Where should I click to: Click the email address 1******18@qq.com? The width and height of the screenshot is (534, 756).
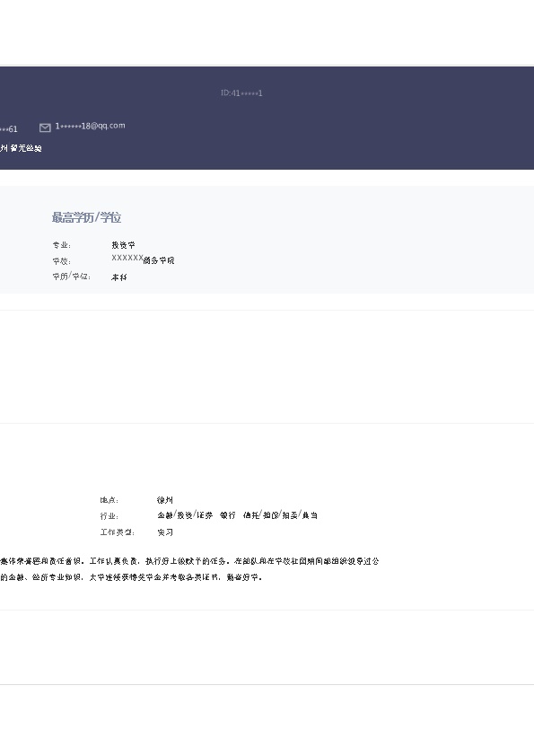click(90, 126)
